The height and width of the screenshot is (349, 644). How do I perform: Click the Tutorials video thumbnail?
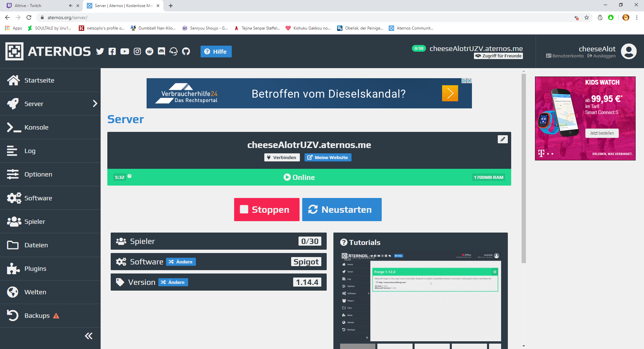pyautogui.click(x=421, y=296)
